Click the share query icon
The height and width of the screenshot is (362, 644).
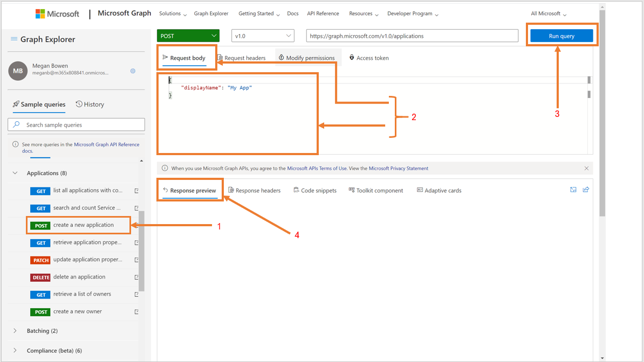click(x=586, y=190)
